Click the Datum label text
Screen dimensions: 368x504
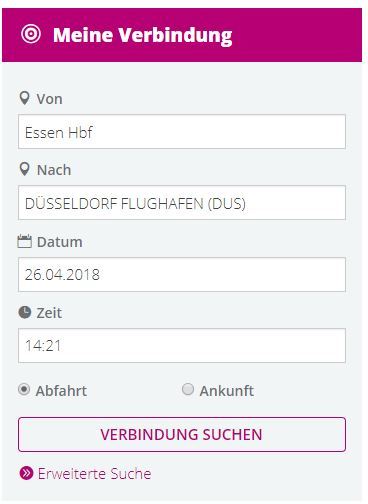click(x=60, y=242)
